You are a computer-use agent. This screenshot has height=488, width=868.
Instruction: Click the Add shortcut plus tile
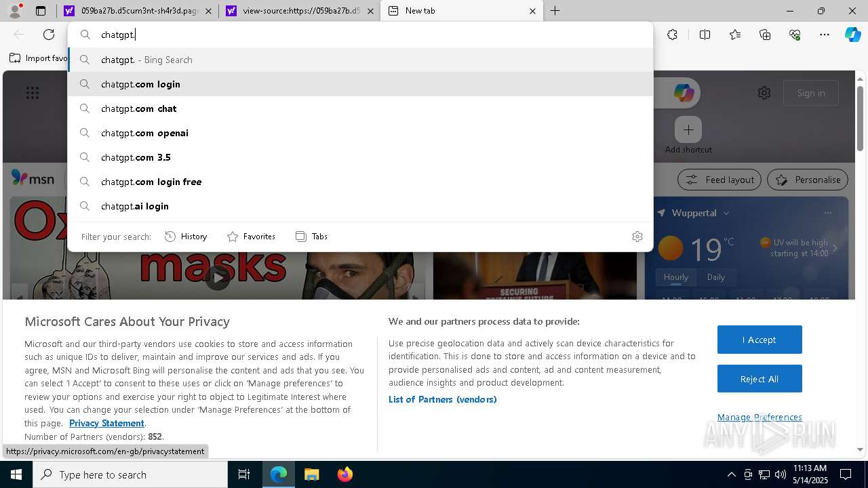[688, 129]
